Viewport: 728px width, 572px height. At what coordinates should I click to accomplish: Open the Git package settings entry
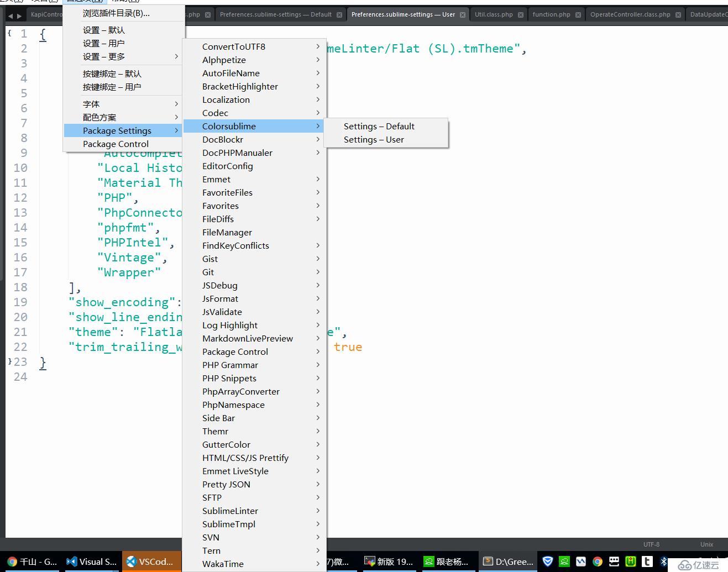pyautogui.click(x=254, y=272)
